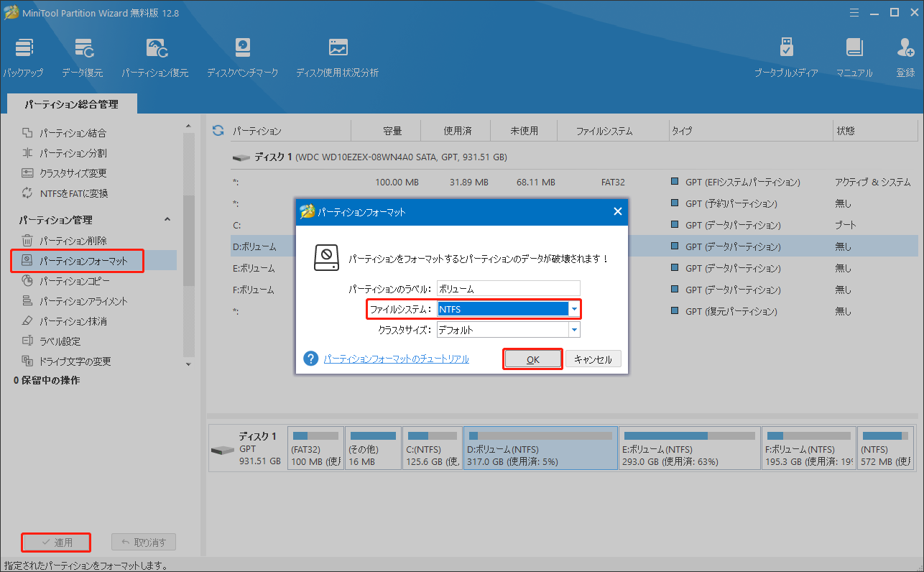
Task: Select the FAT32 100.00 MB partition row
Action: tap(574, 182)
